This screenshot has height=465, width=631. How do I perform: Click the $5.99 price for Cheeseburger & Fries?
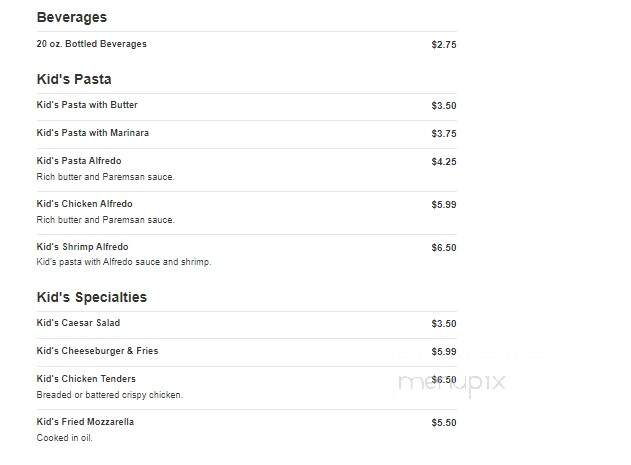[443, 352]
